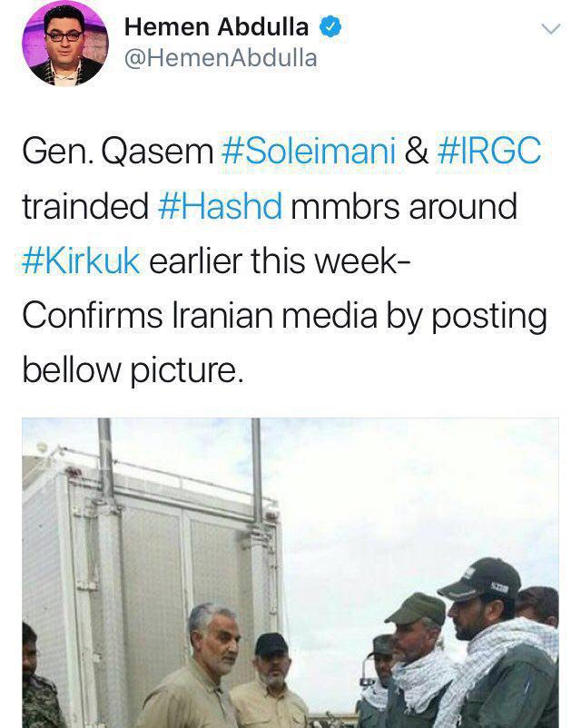Tap the man in black cap with logo

pyautogui.click(x=492, y=645)
